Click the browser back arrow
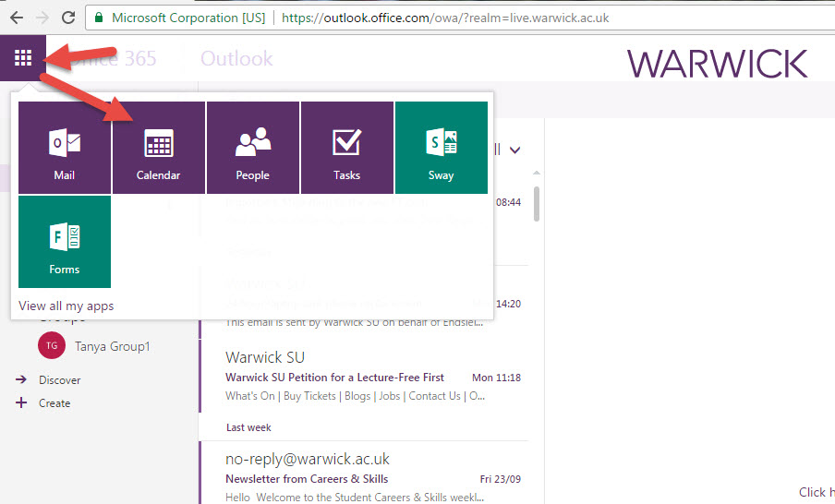Viewport: 835px width, 504px height. click(x=17, y=18)
